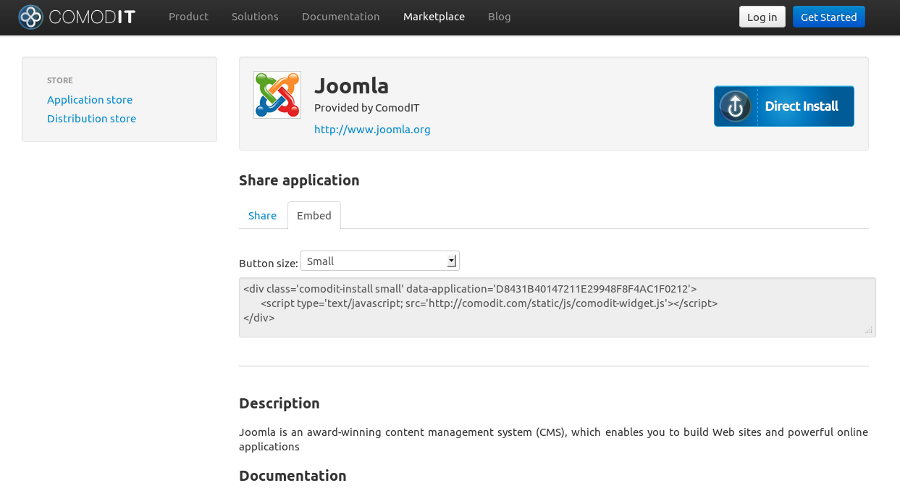Click the ComodIT logo icon
The width and height of the screenshot is (900, 497).
(x=30, y=17)
